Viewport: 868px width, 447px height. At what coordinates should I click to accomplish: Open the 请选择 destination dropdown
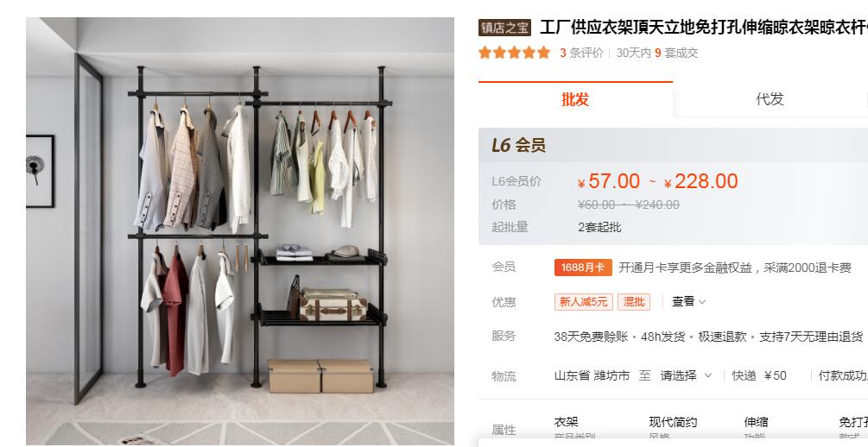point(685,375)
